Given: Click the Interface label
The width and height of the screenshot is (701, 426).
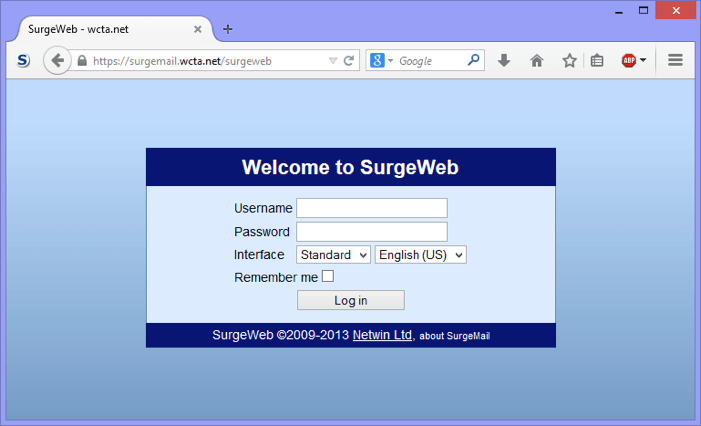Looking at the screenshot, I should click(x=259, y=255).
